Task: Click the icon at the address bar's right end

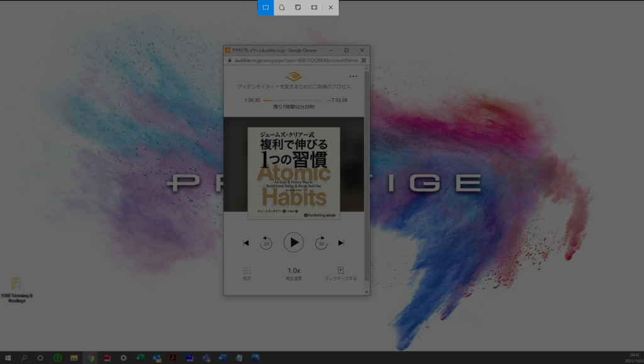Action: [364, 60]
